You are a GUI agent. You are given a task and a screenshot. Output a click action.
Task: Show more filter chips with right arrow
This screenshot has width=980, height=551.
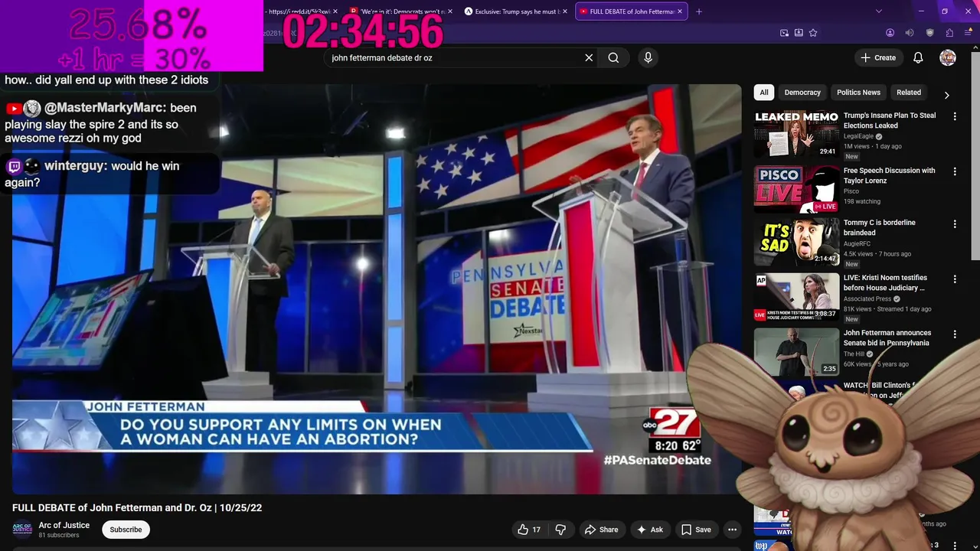pos(946,95)
